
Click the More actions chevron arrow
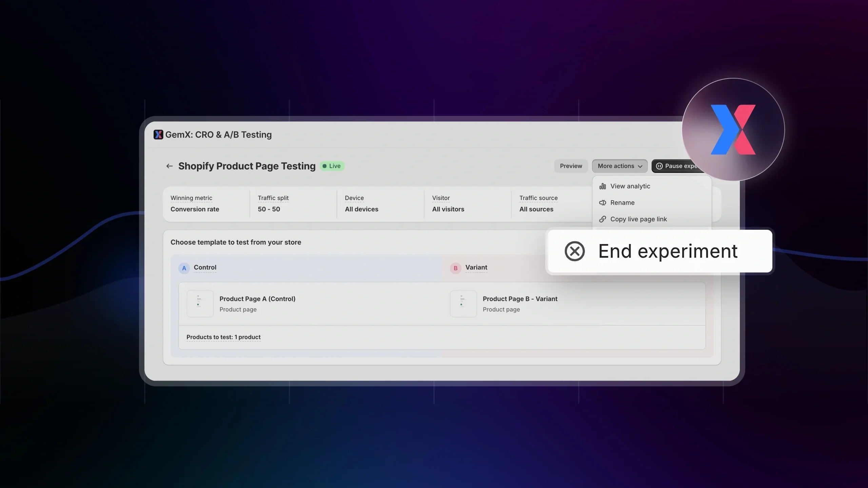[x=640, y=166]
